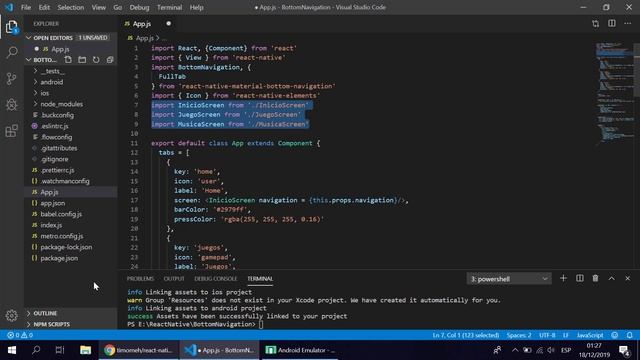Open the Manage gear menu
The height and width of the screenshot is (360, 640).
11,315
